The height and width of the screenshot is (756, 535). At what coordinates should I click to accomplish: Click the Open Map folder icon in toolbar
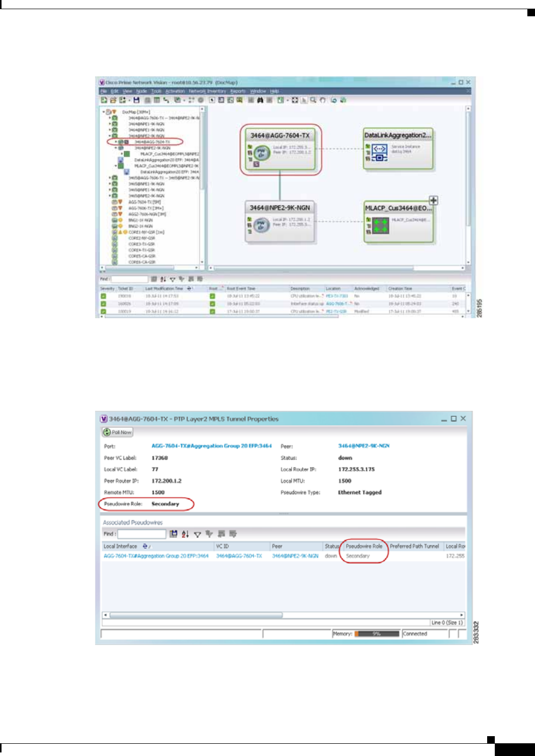tap(113, 100)
